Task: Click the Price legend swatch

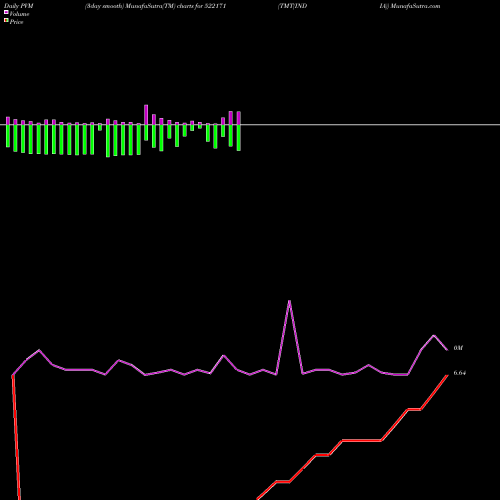Action: [x=6, y=21]
